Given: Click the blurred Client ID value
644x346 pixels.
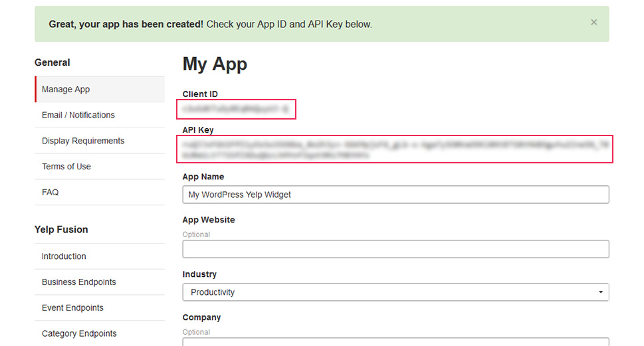Looking at the screenshot, I should pos(236,109).
